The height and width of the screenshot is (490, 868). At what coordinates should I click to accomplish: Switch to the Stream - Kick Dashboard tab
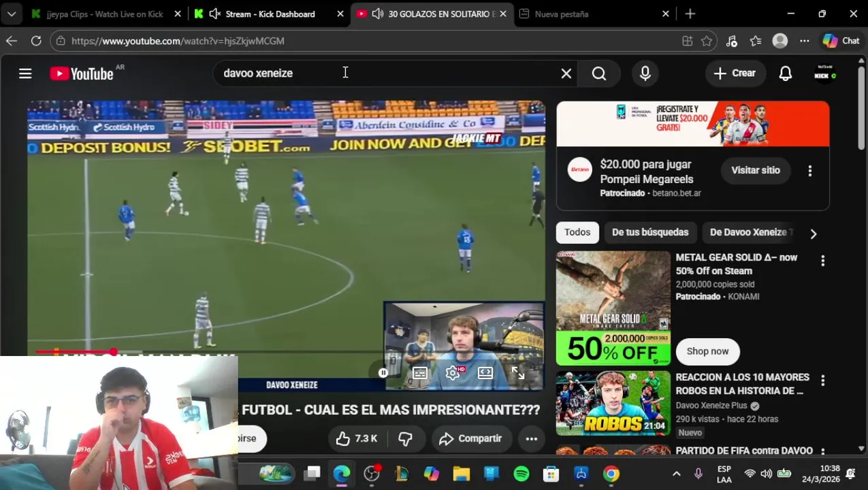[x=270, y=14]
